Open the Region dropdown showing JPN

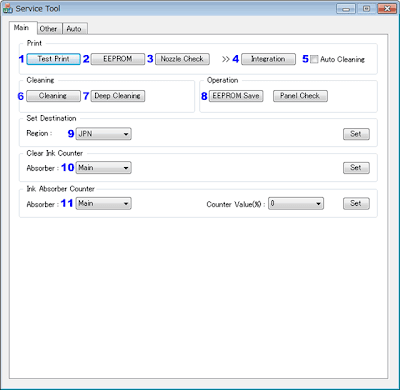104,134
